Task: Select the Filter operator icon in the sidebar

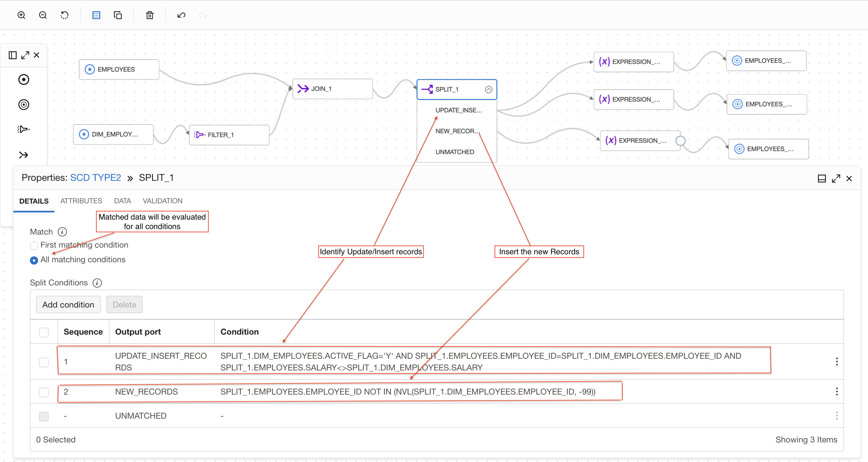Action: 23,129
